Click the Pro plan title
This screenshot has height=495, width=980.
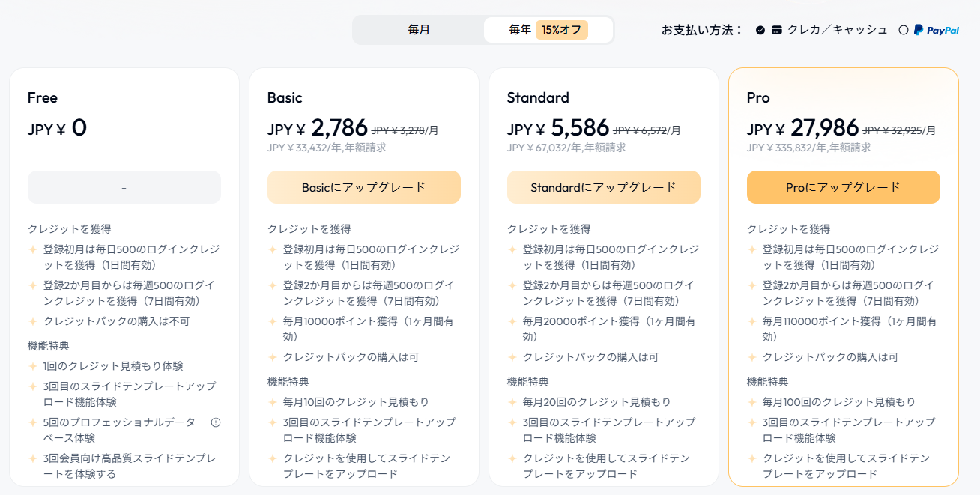click(x=758, y=97)
